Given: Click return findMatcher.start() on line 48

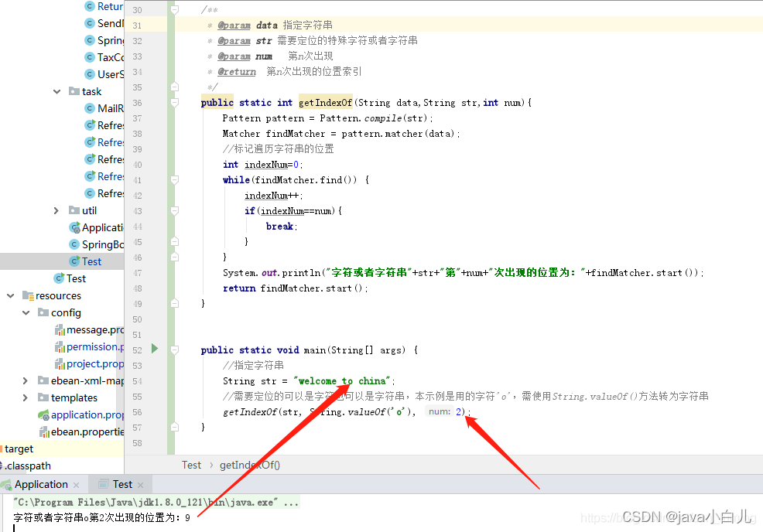Looking at the screenshot, I should pos(296,288).
